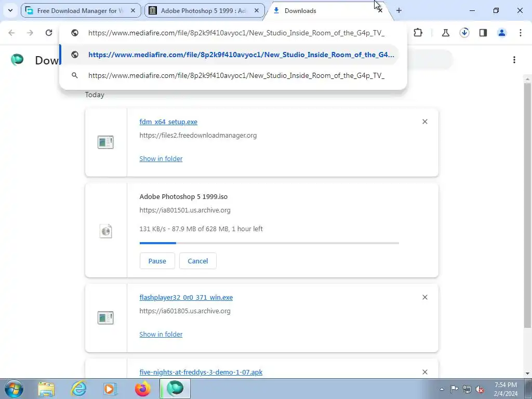The width and height of the screenshot is (532, 399).
Task: Click files2.freedownloadmanager.org source URL
Action: pyautogui.click(x=198, y=136)
